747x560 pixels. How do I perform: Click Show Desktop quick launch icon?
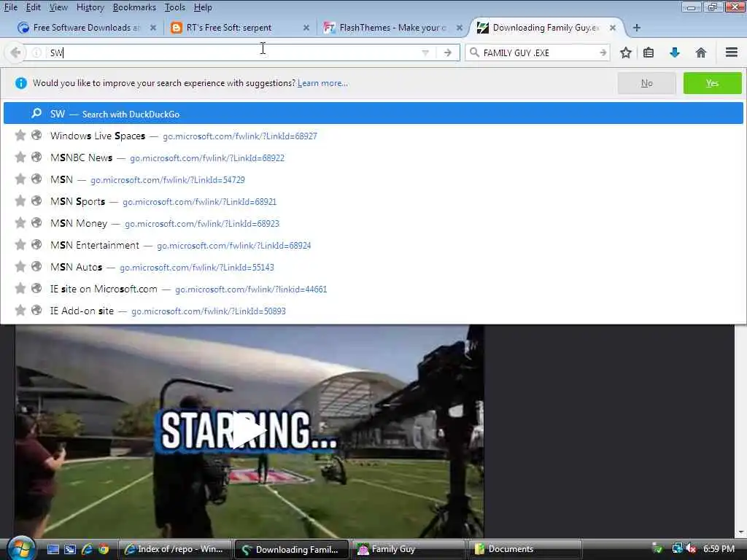[x=53, y=549]
